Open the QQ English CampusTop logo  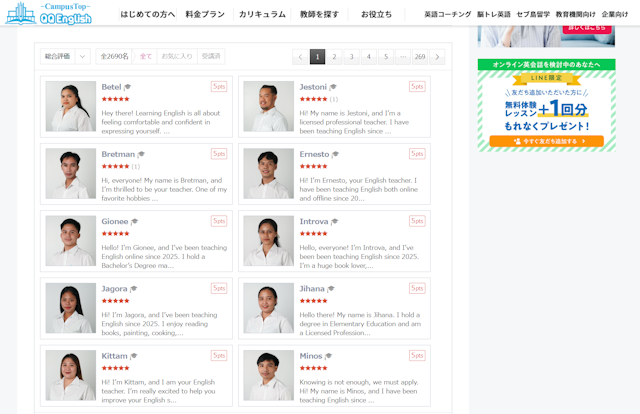[x=48, y=14]
